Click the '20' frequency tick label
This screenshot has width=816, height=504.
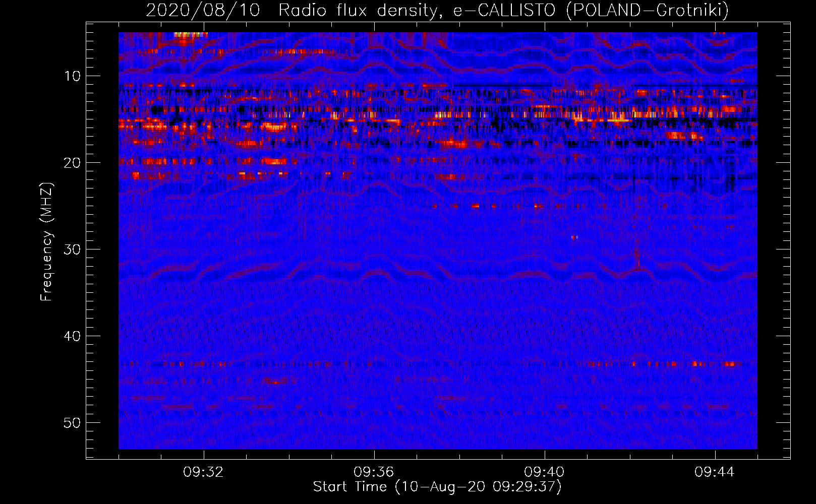coord(73,163)
